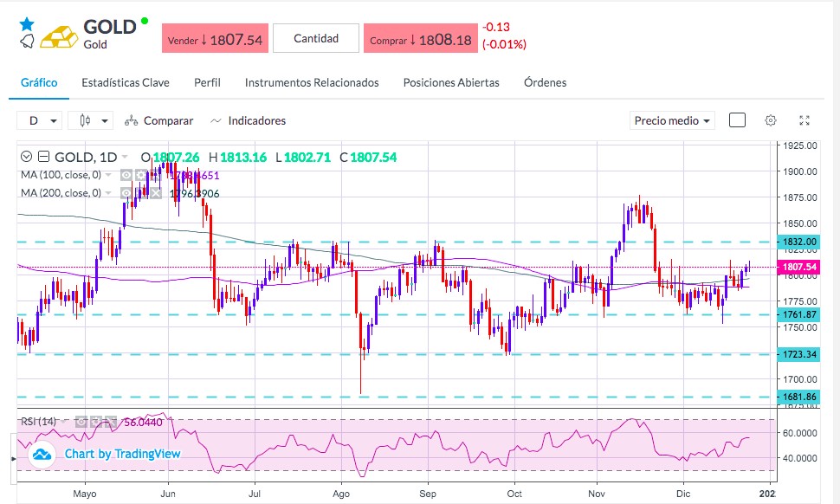Switch to the Gráfico tab

[39, 82]
